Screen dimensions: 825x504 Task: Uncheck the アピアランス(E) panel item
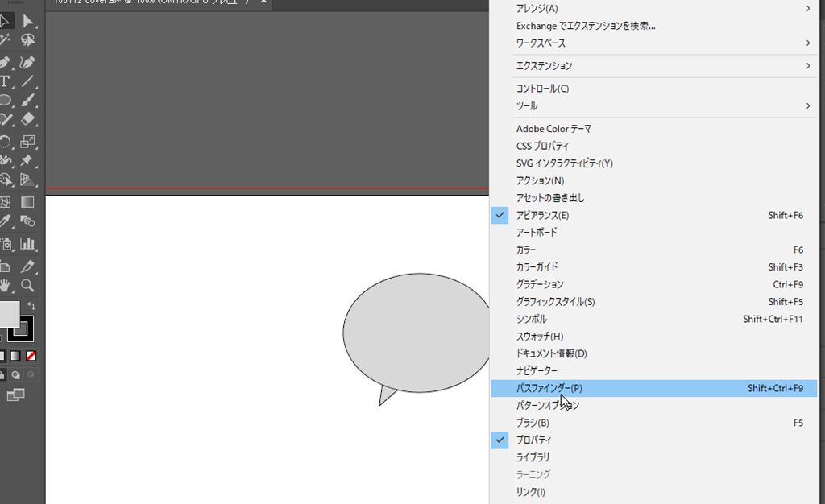[541, 215]
